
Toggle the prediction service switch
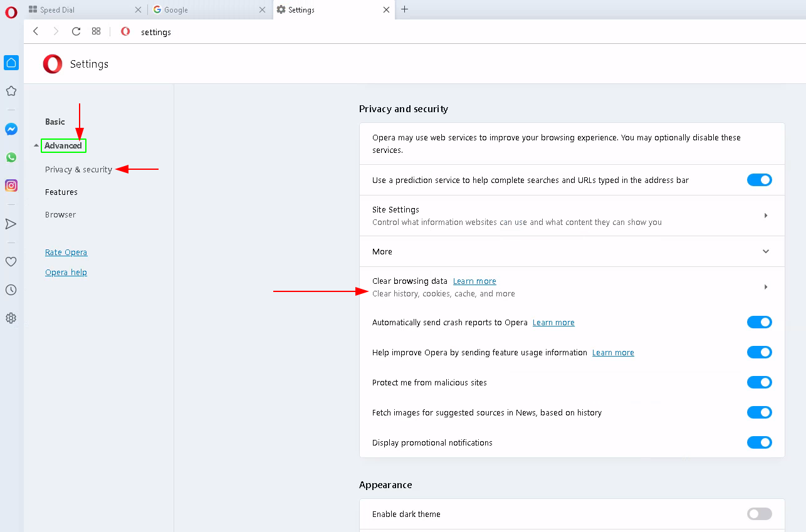tap(759, 180)
